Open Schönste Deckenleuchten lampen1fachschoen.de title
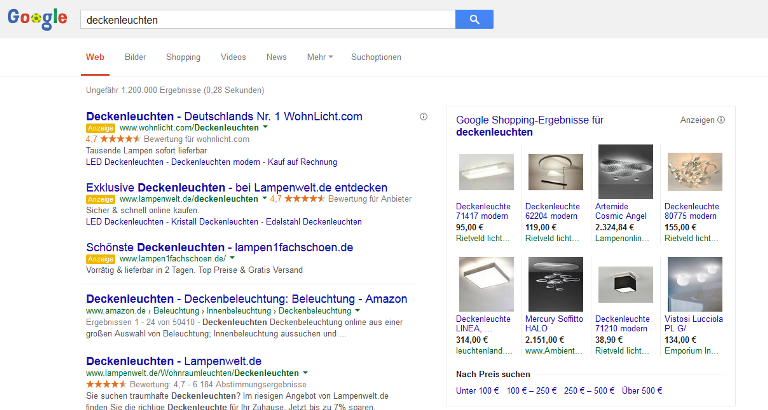 (219, 247)
